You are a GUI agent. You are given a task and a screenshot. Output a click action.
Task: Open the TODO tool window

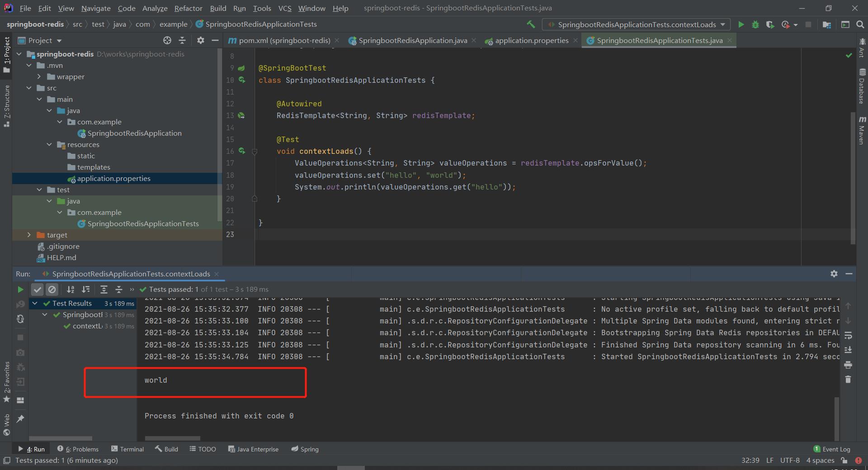click(x=203, y=449)
